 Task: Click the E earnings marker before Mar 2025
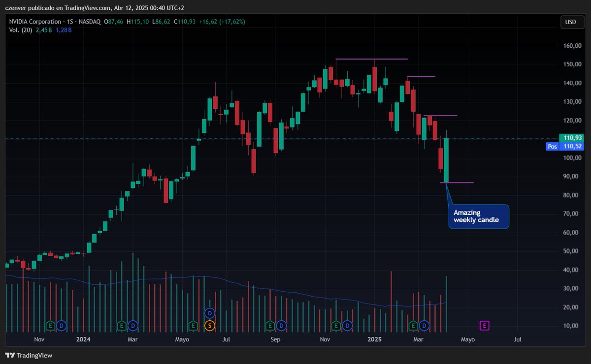coord(413,325)
